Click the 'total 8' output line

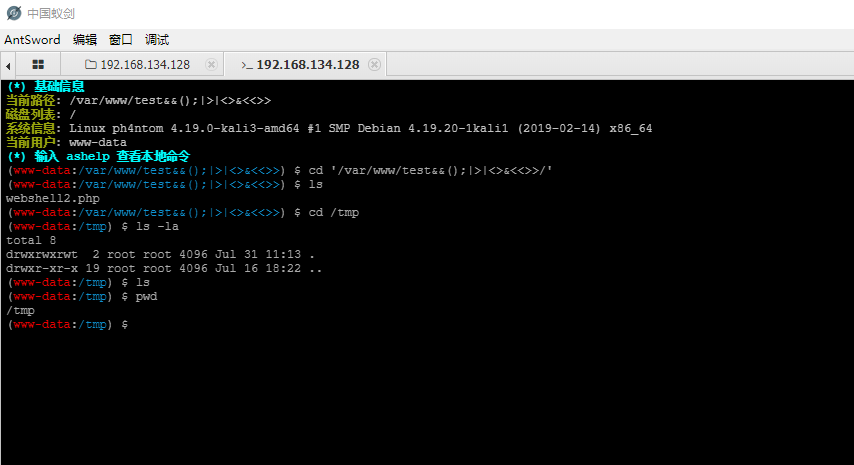pyautogui.click(x=31, y=241)
